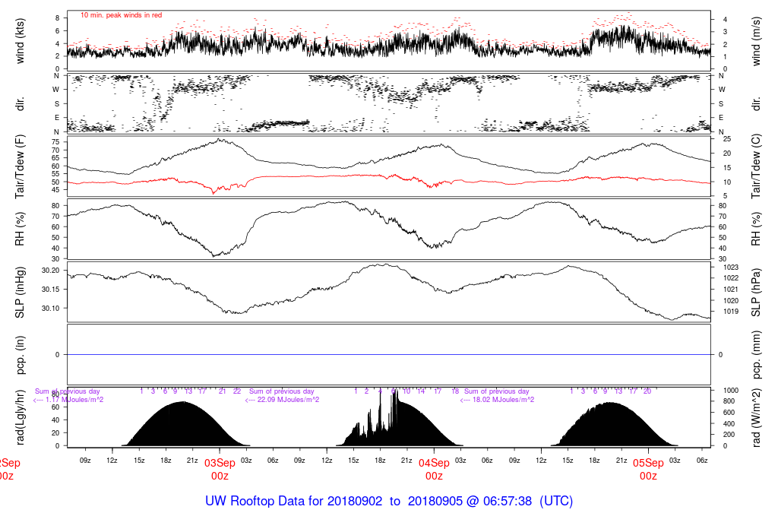Click the "04Sep 00z" date label

[x=434, y=470]
